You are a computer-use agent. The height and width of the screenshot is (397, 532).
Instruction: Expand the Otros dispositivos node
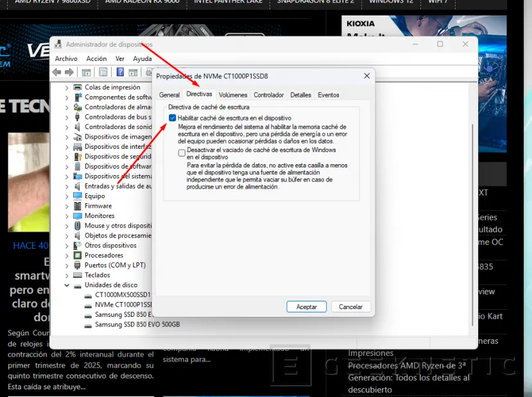click(67, 246)
